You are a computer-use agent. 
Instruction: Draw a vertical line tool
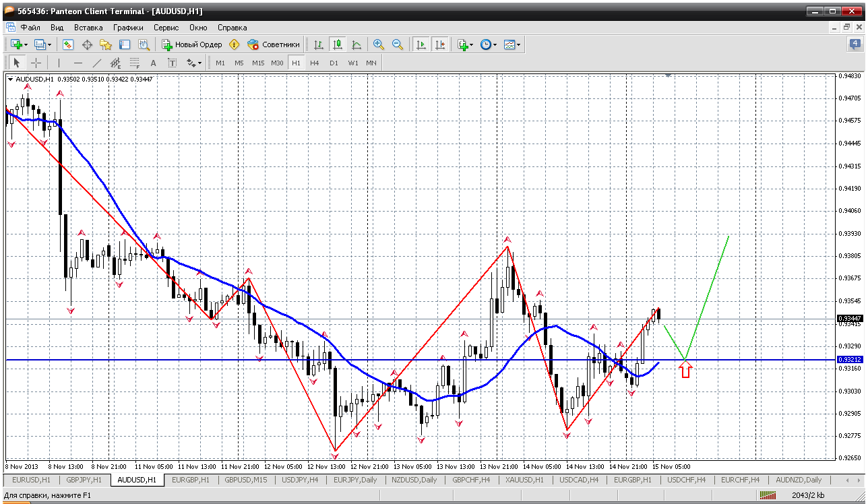click(59, 63)
